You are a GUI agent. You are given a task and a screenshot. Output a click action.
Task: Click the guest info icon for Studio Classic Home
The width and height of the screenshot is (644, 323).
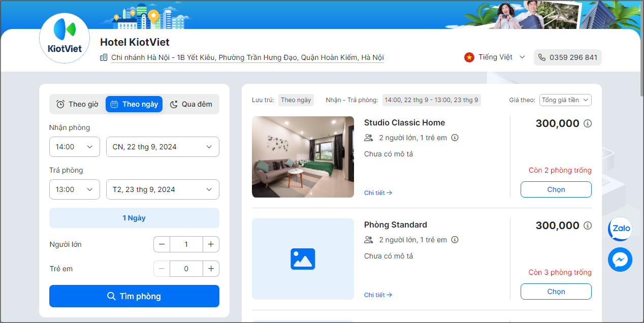455,138
